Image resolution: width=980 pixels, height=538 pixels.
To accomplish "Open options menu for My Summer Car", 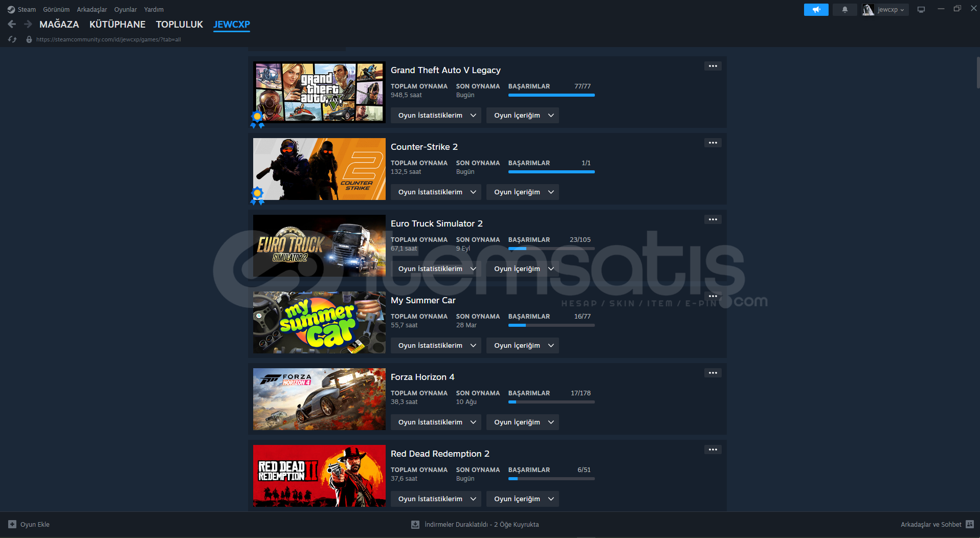I will (713, 296).
